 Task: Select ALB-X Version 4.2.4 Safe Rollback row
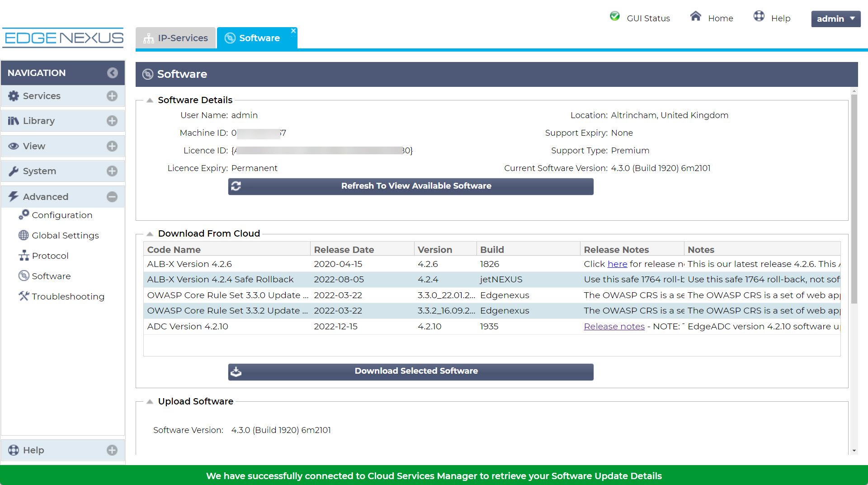click(492, 280)
